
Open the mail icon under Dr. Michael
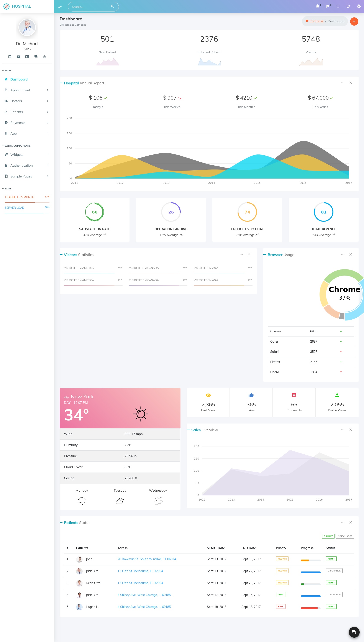[x=18, y=57]
